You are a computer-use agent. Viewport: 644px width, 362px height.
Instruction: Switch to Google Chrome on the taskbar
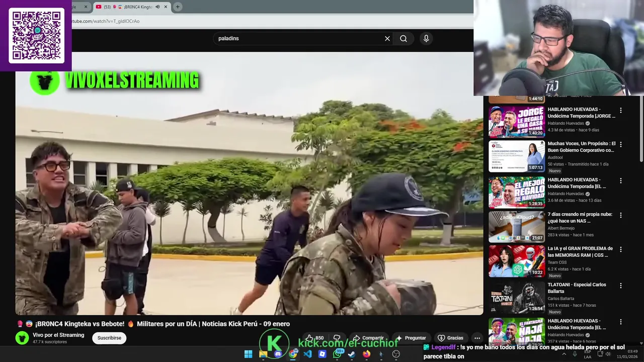point(292,354)
